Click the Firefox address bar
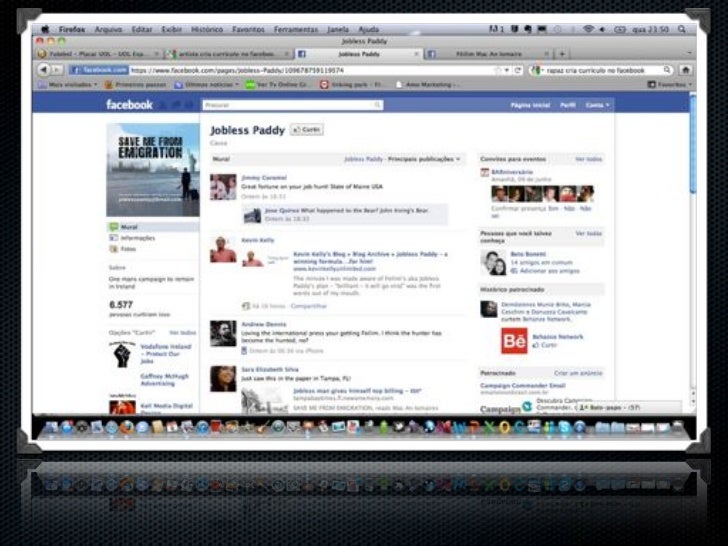The image size is (728, 546). point(310,70)
